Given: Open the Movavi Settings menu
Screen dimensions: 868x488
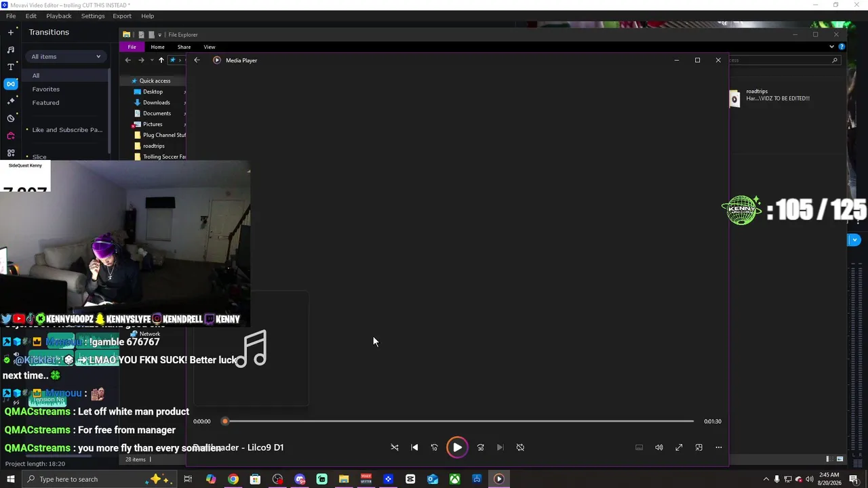Looking at the screenshot, I should tap(93, 16).
